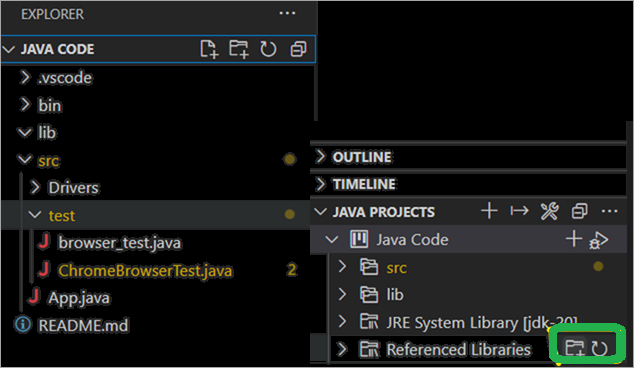The width and height of the screenshot is (634, 368).
Task: Open README.md file
Action: coord(83,325)
